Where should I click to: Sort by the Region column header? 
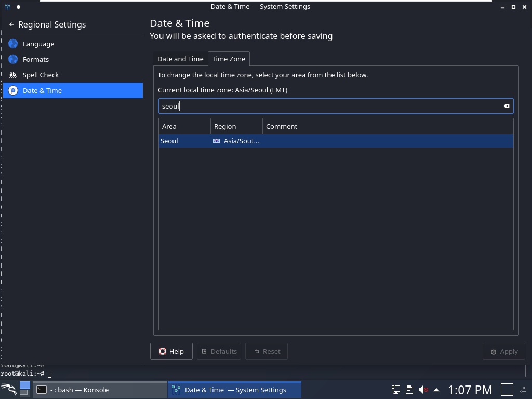tap(236, 126)
